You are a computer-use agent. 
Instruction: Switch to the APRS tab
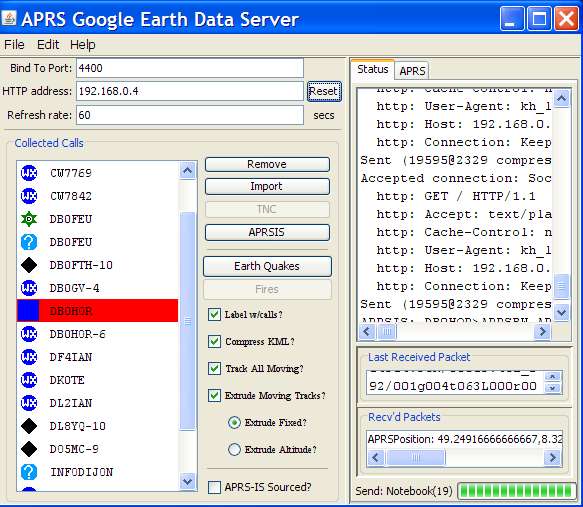tap(412, 71)
